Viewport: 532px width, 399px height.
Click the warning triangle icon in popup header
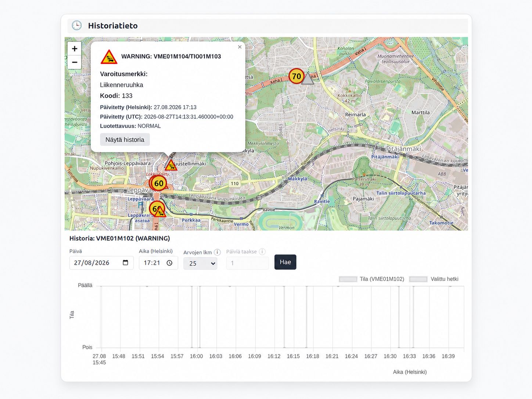pos(109,57)
